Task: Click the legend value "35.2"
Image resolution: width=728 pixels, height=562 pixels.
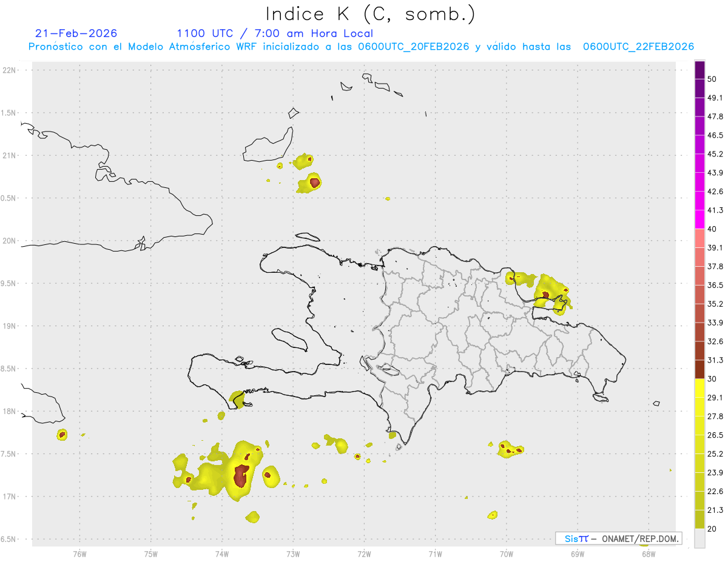Action: (x=715, y=304)
